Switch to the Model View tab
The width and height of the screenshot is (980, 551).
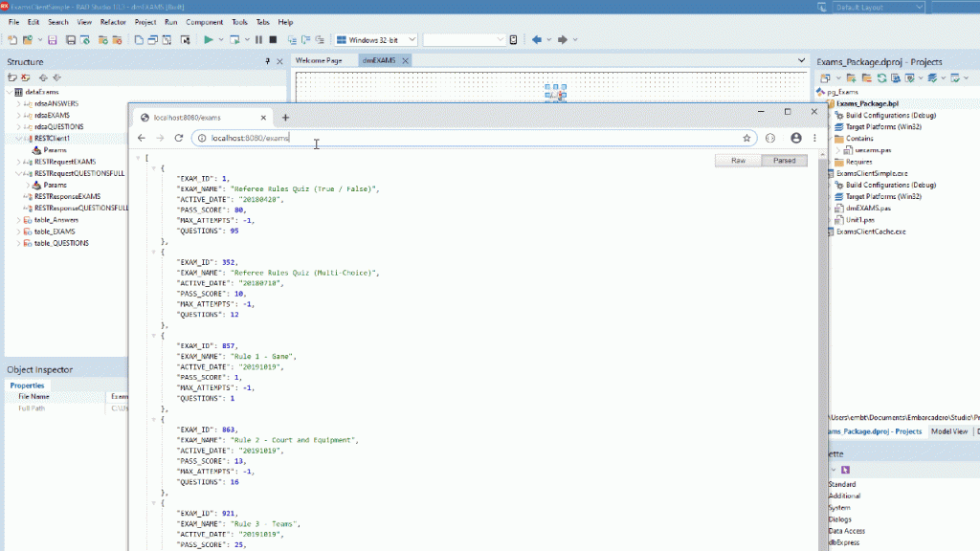948,431
